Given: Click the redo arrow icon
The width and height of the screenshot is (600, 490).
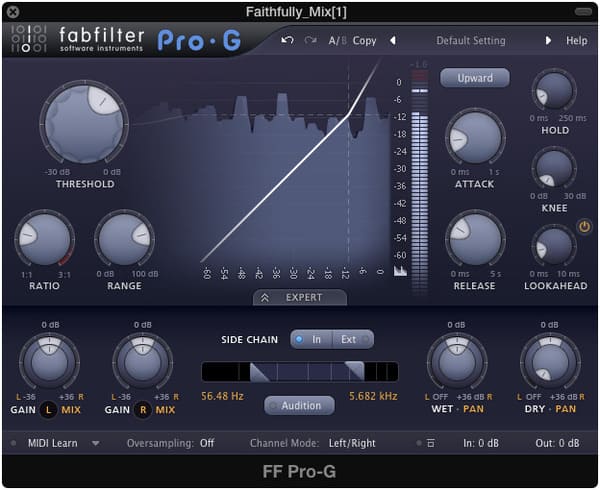Looking at the screenshot, I should [310, 41].
